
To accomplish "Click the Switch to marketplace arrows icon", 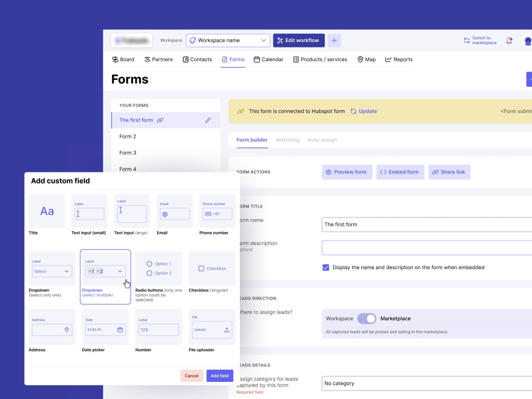I will pyautogui.click(x=467, y=40).
